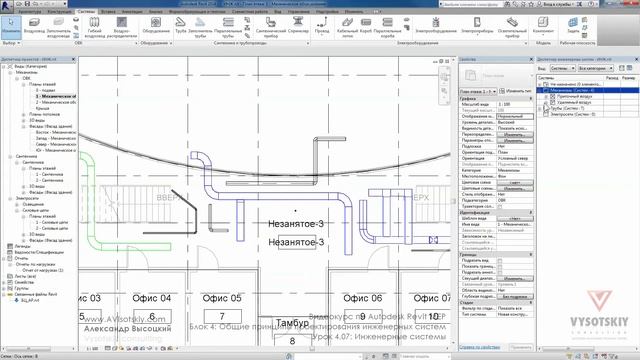Image resolution: width=640 pixels, height=360 pixels.
Task: Open the Вид ribbon tab
Action: (x=278, y=11)
